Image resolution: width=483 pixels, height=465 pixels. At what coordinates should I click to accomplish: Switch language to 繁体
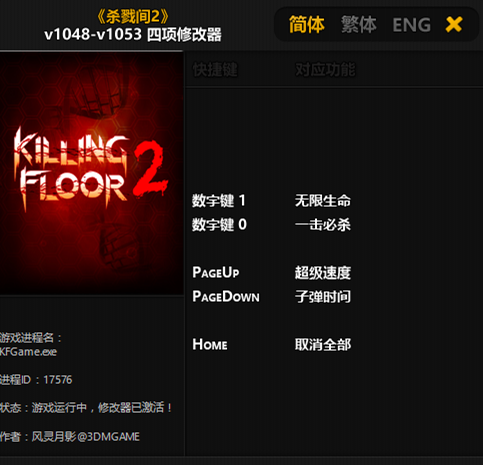point(359,25)
